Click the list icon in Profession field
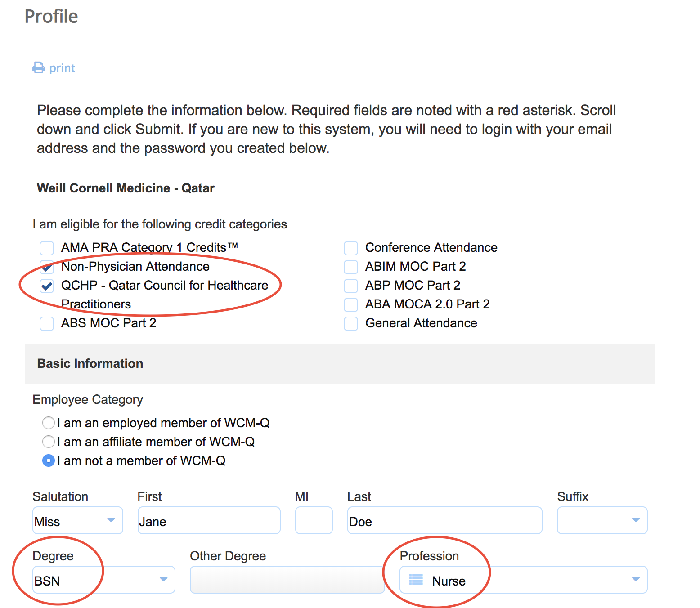Screen dimensions: 700x608 click(x=416, y=579)
